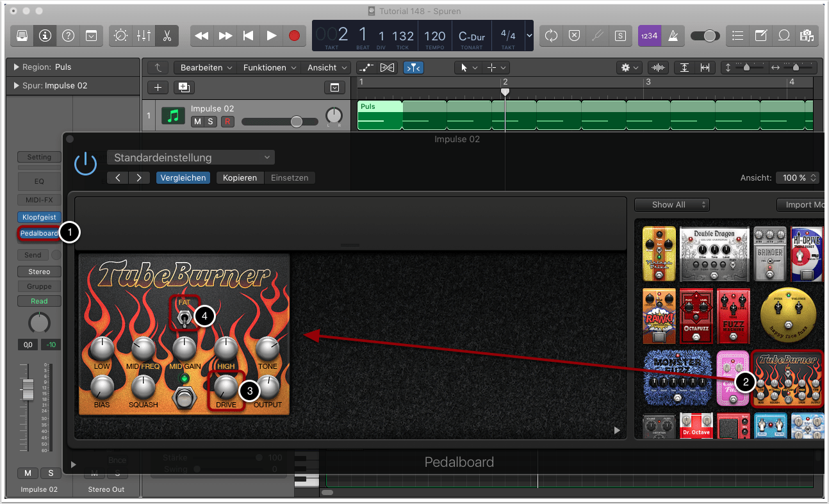Open the Bearbeiten menu

tap(206, 68)
